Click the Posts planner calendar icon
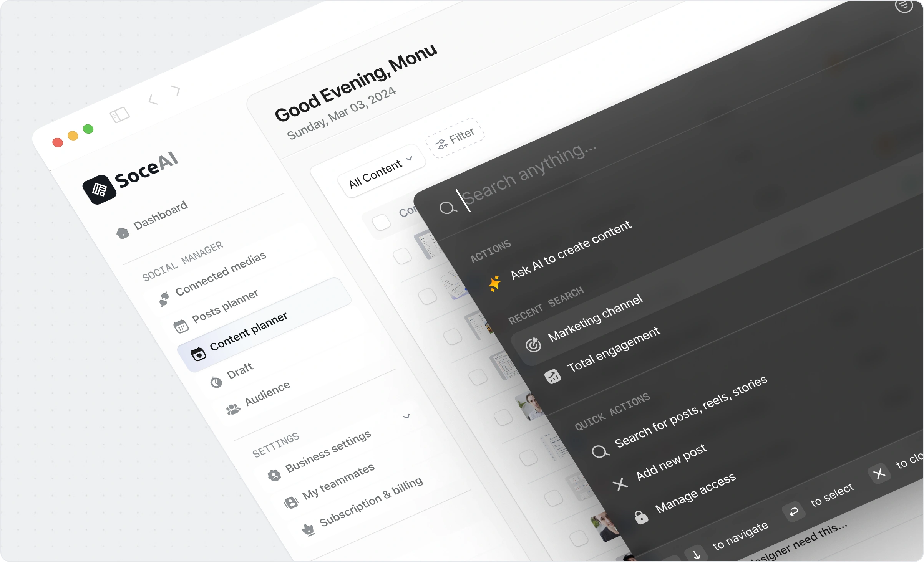The height and width of the screenshot is (562, 924). [181, 326]
